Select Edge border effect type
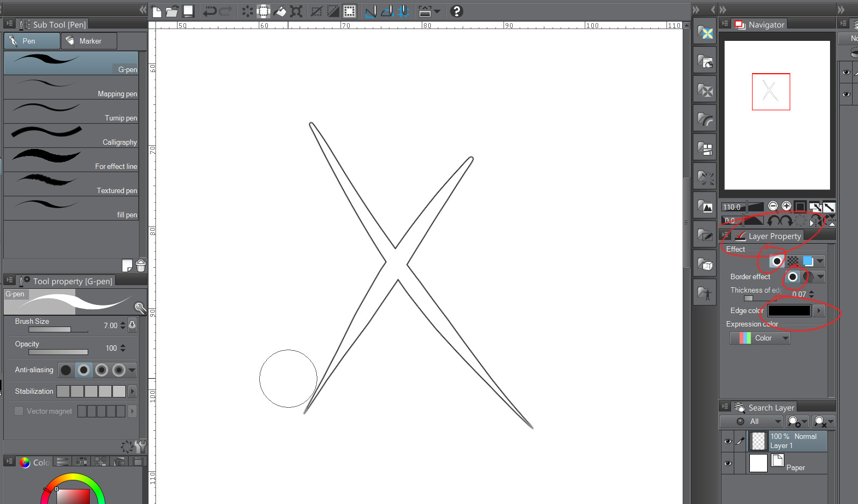The height and width of the screenshot is (504, 858). (x=792, y=276)
